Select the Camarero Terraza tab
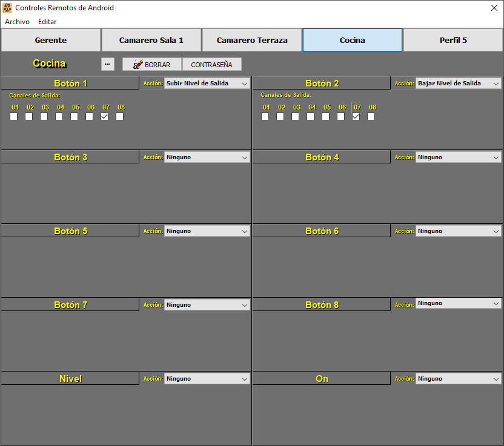 (252, 41)
